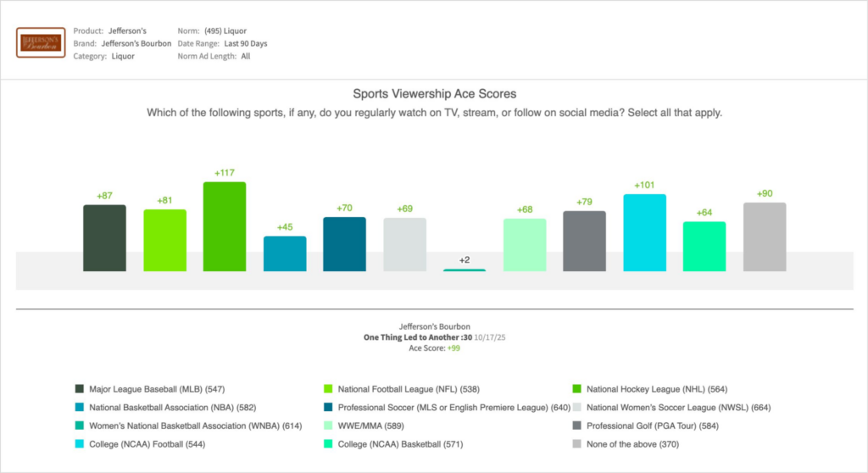Image resolution: width=868 pixels, height=473 pixels.
Task: Click the WWE/MMA legend color swatch
Action: click(329, 426)
